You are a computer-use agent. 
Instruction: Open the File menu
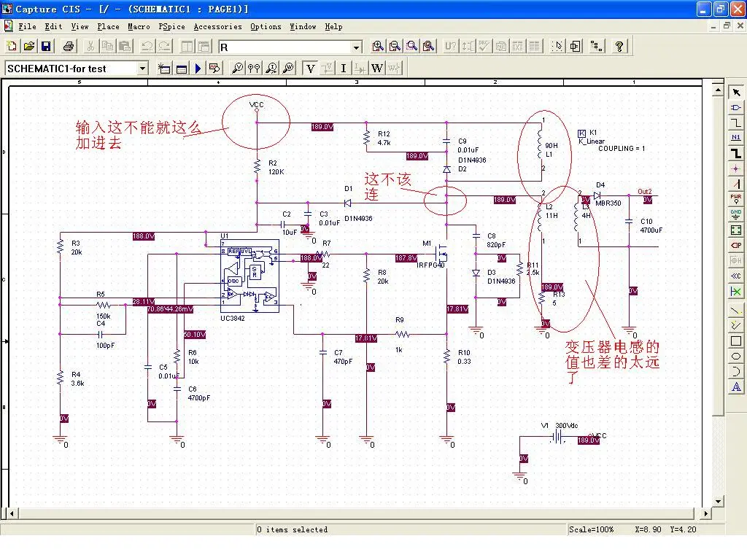[27, 27]
